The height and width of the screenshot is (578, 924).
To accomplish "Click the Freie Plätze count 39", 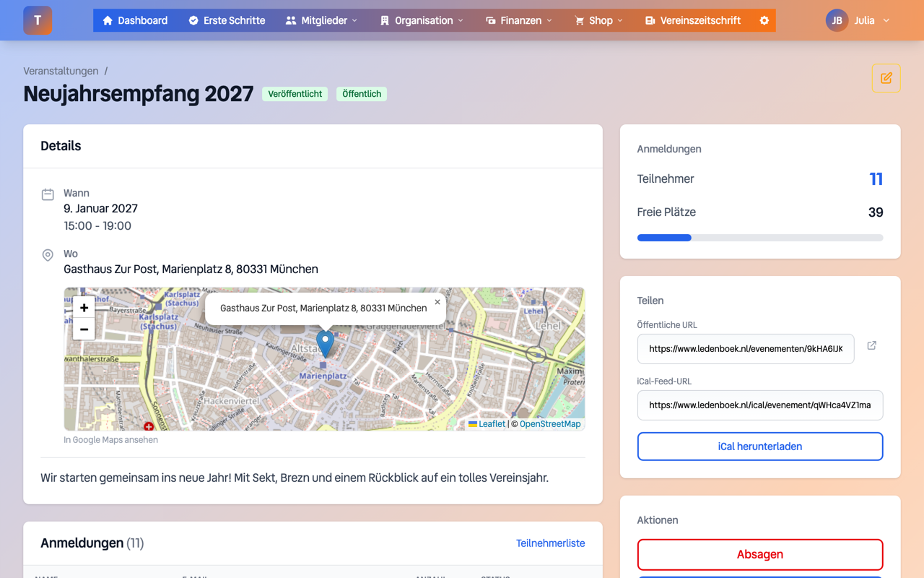I will pyautogui.click(x=876, y=212).
